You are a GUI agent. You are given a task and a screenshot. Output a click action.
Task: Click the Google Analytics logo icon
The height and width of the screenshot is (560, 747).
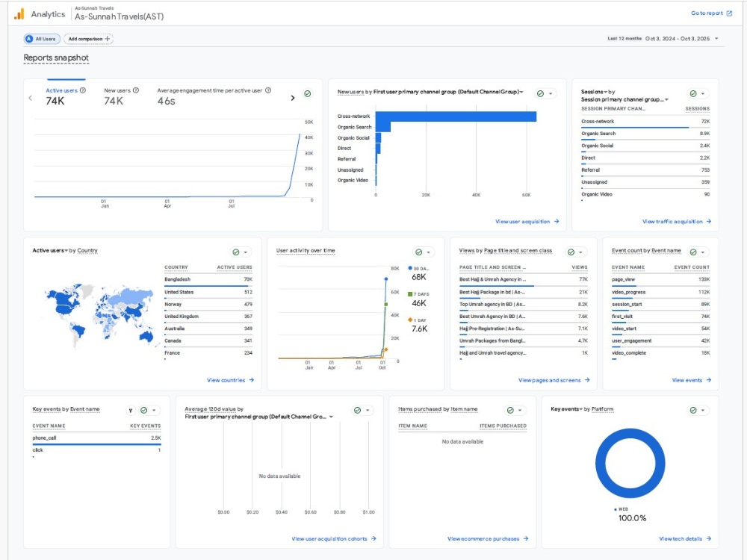click(x=19, y=14)
